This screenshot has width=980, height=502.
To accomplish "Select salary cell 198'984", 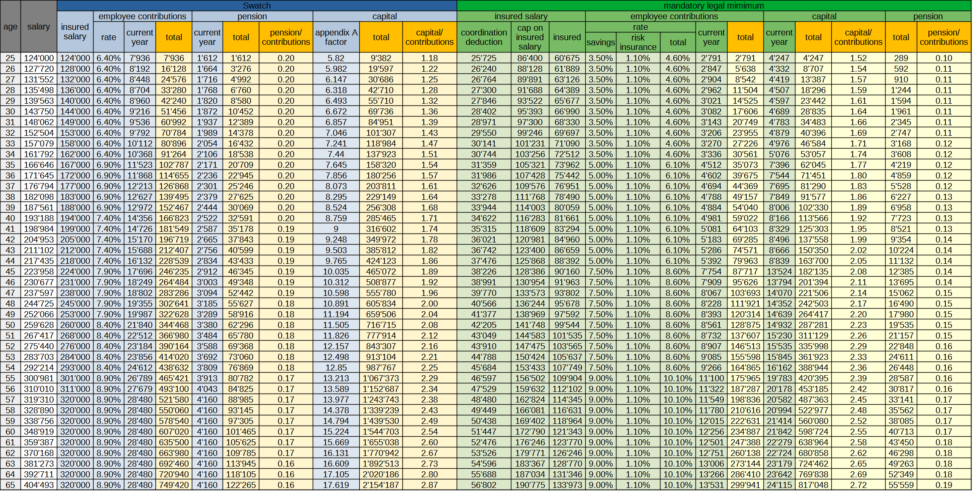I will [39, 229].
